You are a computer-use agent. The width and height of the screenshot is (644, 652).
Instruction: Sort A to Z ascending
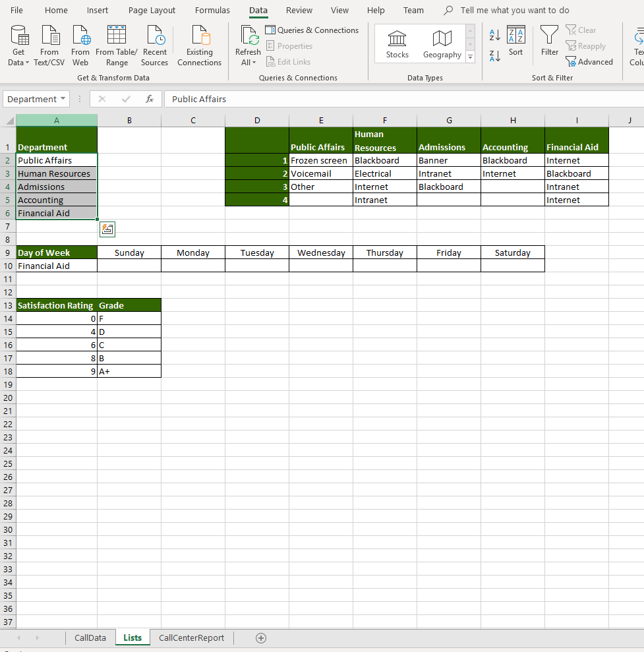pyautogui.click(x=495, y=36)
